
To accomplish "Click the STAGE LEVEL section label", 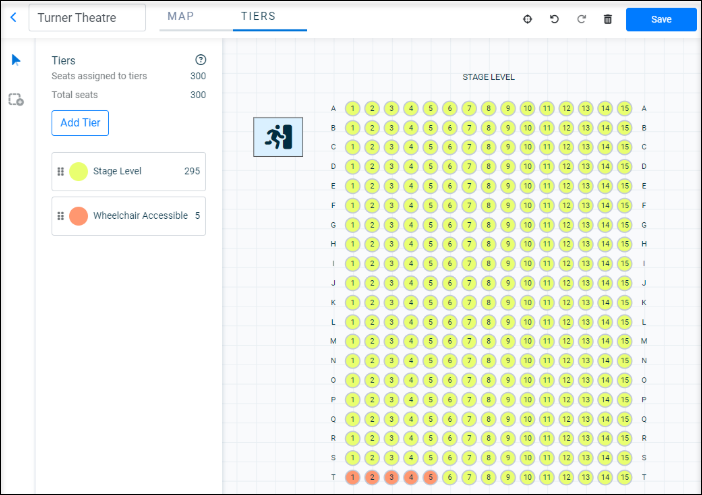I will click(x=488, y=77).
